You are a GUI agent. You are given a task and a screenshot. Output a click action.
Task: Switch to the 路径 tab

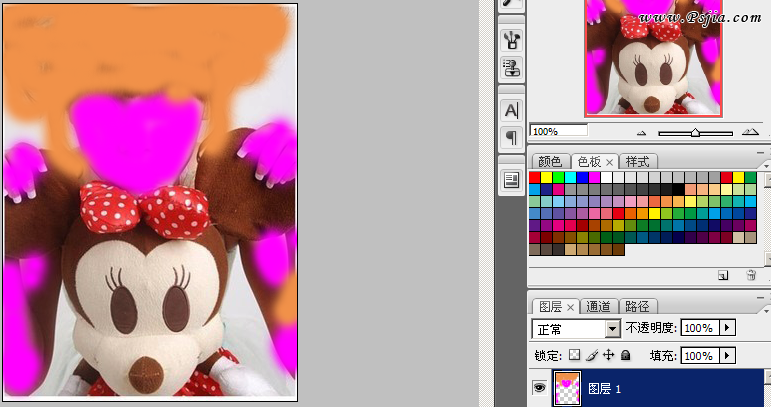pos(637,306)
